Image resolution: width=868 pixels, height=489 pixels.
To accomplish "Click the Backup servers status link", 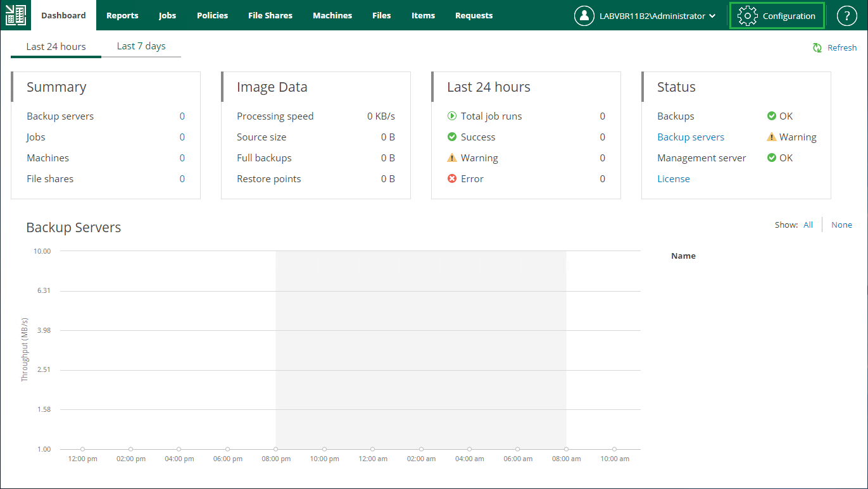I will point(690,137).
